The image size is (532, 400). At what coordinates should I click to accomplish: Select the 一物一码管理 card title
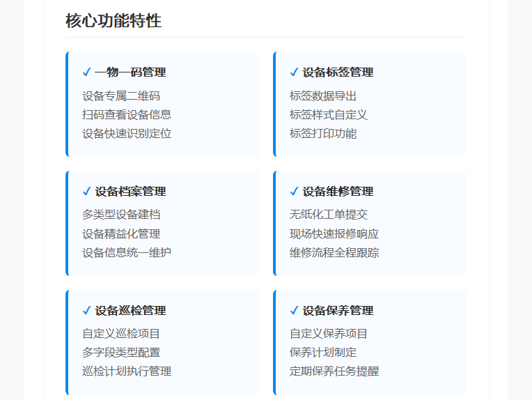tap(130, 72)
